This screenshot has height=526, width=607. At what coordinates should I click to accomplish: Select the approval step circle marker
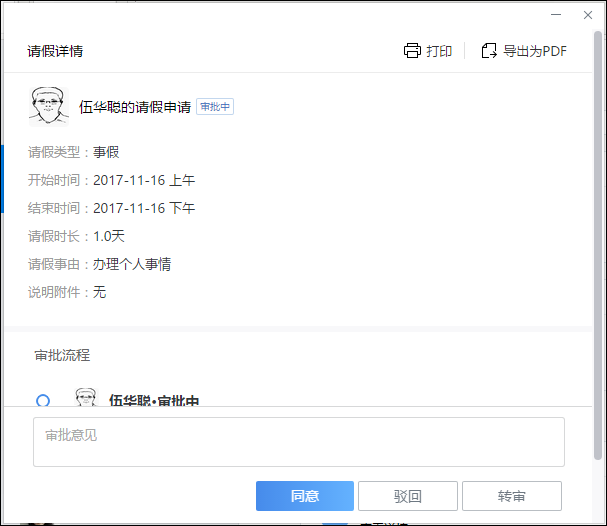(x=43, y=401)
